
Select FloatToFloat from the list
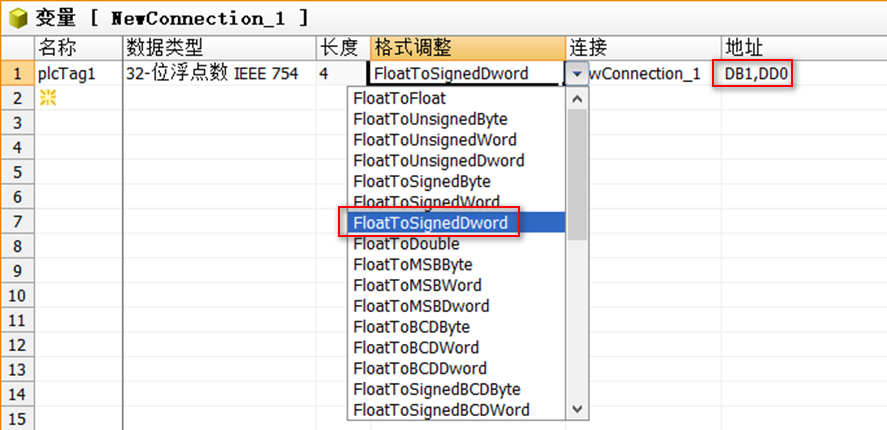[x=399, y=99]
